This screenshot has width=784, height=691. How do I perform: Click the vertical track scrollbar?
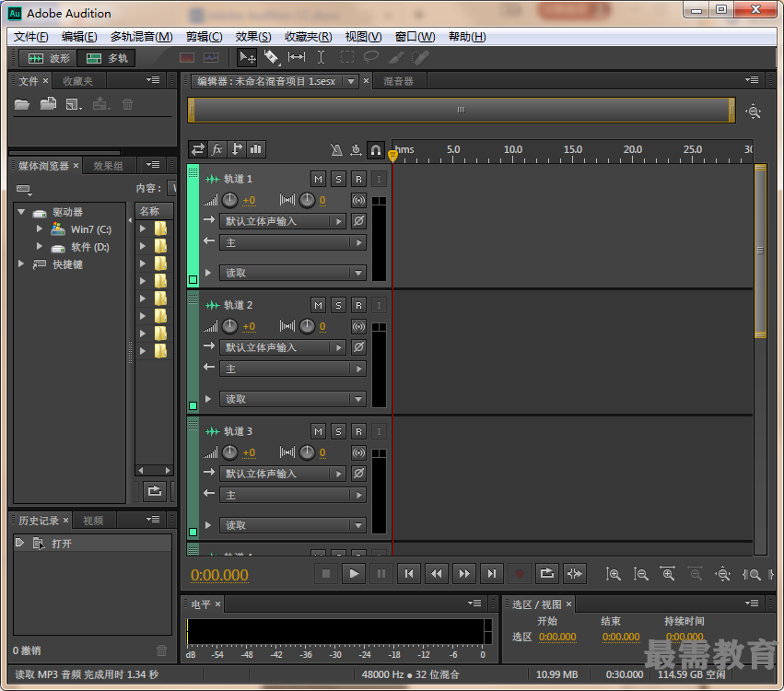760,251
